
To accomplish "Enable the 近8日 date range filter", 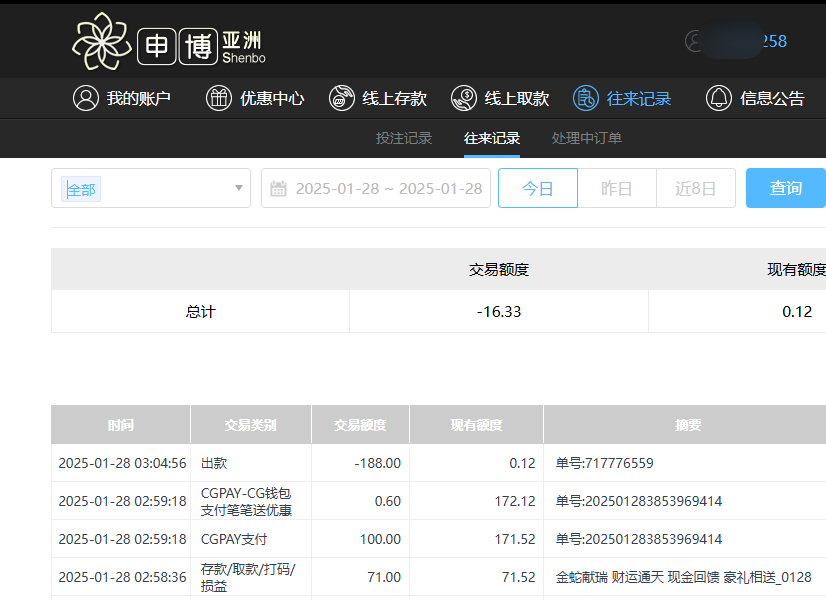I will point(695,188).
